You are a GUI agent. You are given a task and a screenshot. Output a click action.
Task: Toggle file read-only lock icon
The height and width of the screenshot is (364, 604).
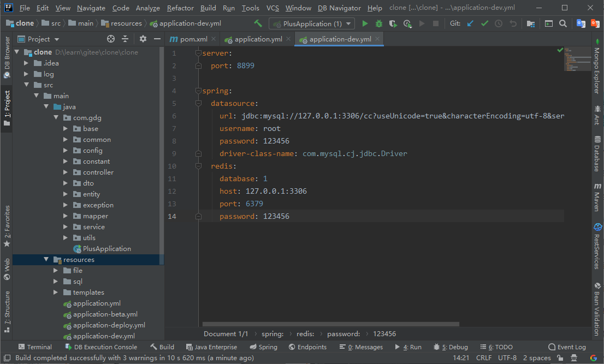(560, 358)
